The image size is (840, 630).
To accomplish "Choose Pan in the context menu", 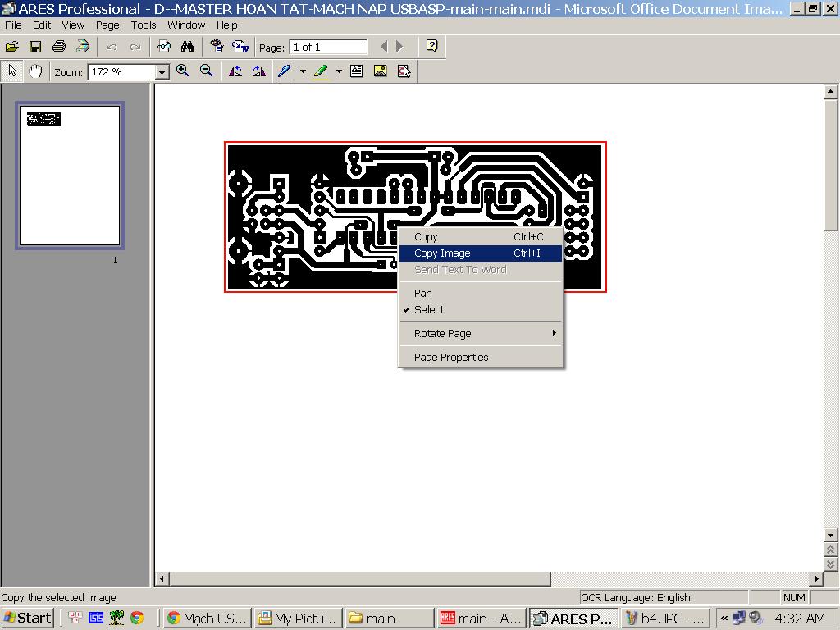I will click(481, 293).
